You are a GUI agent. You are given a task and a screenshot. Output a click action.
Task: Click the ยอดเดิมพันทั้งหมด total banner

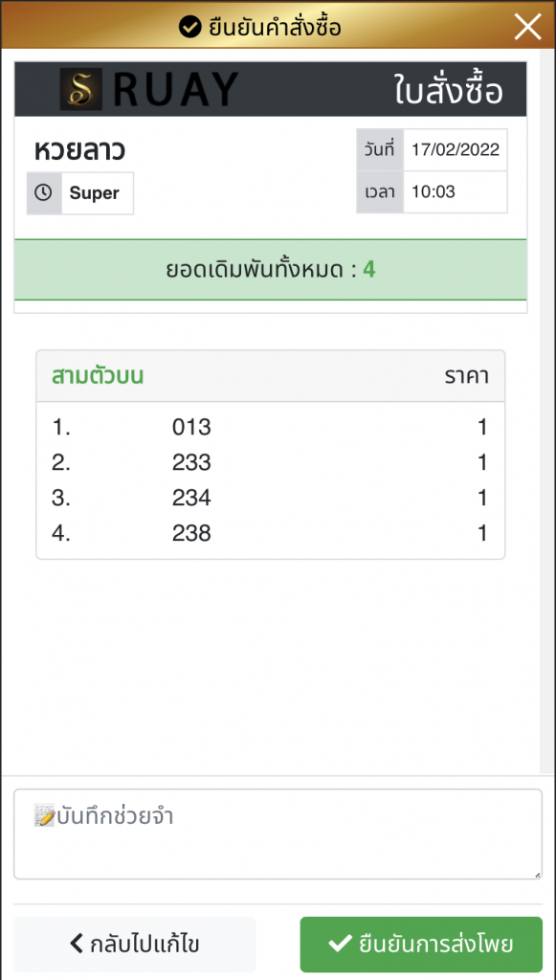271,270
